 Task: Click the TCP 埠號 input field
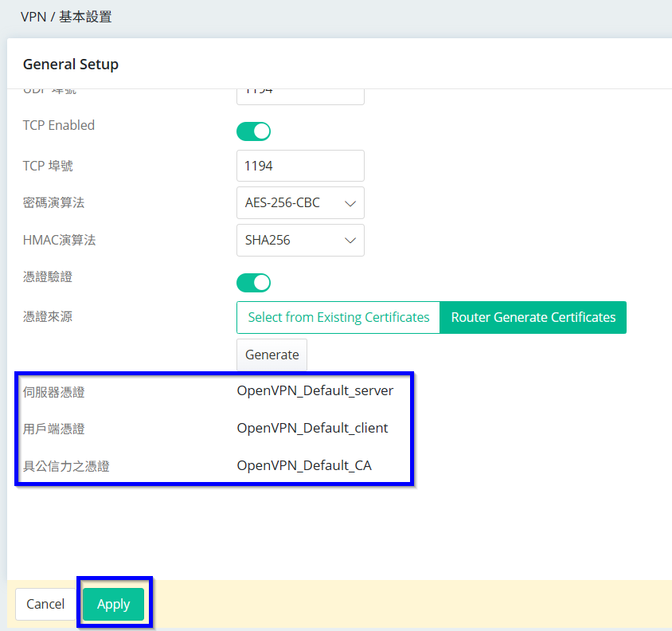point(300,166)
